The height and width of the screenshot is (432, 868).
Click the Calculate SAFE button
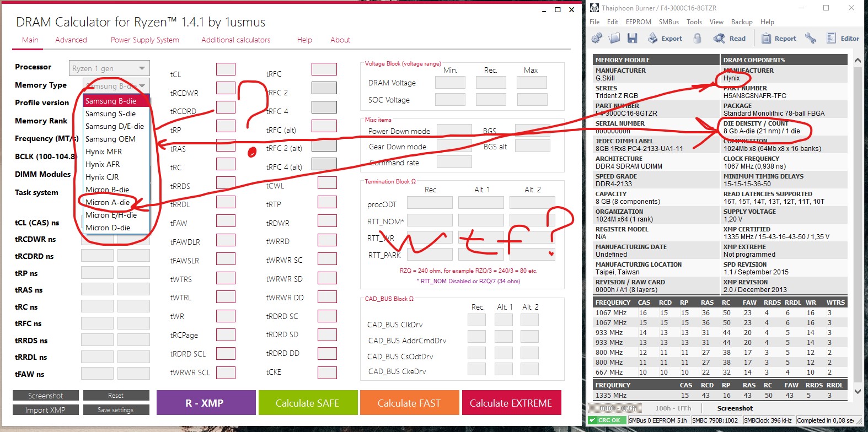click(x=307, y=403)
